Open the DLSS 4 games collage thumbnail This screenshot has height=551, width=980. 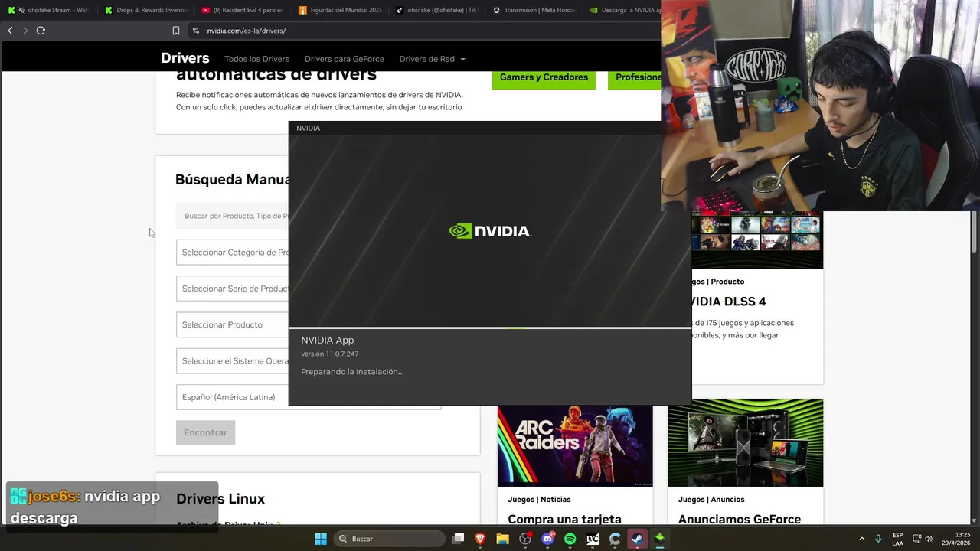point(757,240)
